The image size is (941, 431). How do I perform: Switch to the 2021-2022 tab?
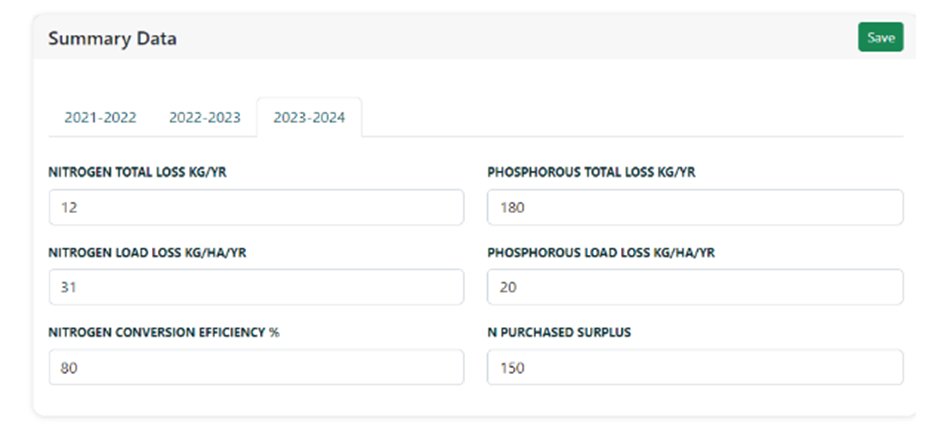[100, 117]
